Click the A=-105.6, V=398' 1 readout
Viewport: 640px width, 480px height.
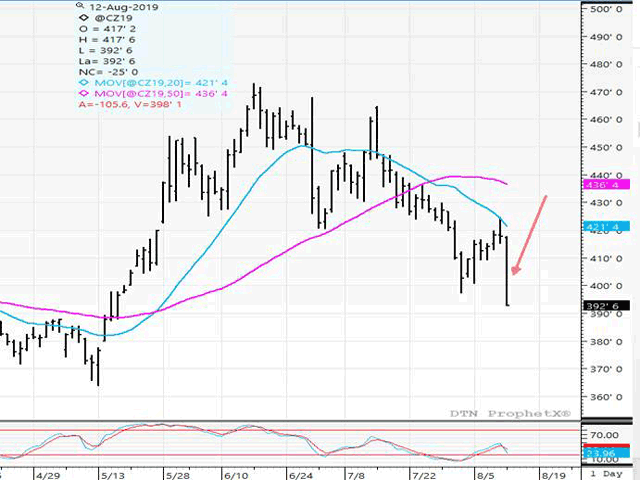pos(130,104)
